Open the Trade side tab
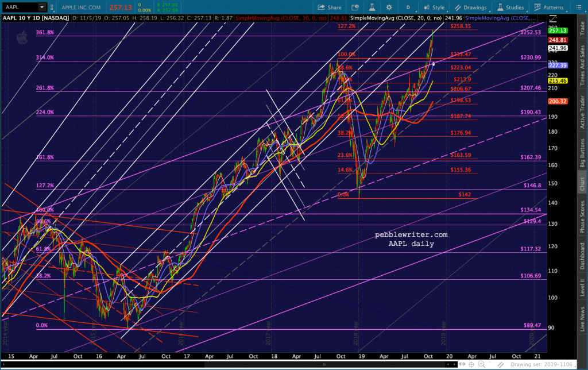This screenshot has width=588, height=370. tap(582, 29)
